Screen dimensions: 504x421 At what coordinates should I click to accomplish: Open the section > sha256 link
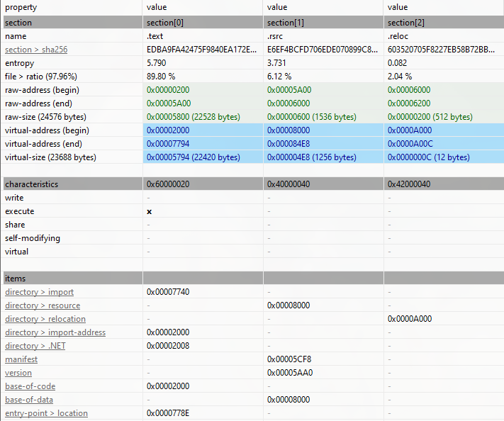[36, 50]
